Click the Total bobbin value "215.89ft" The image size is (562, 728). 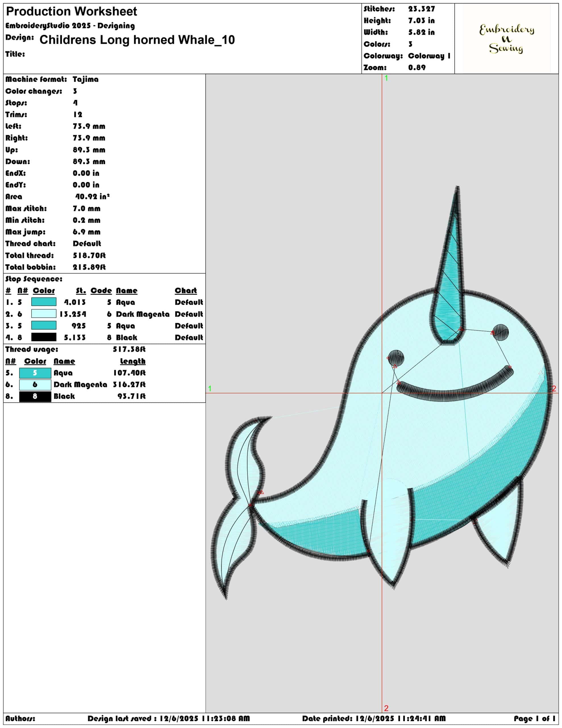click(x=89, y=267)
